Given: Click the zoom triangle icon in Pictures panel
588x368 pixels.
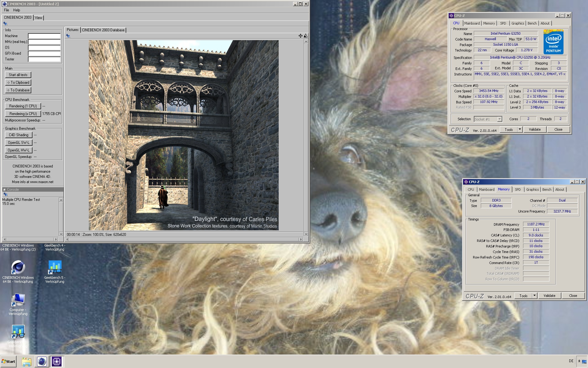Looking at the screenshot, I should 305,36.
